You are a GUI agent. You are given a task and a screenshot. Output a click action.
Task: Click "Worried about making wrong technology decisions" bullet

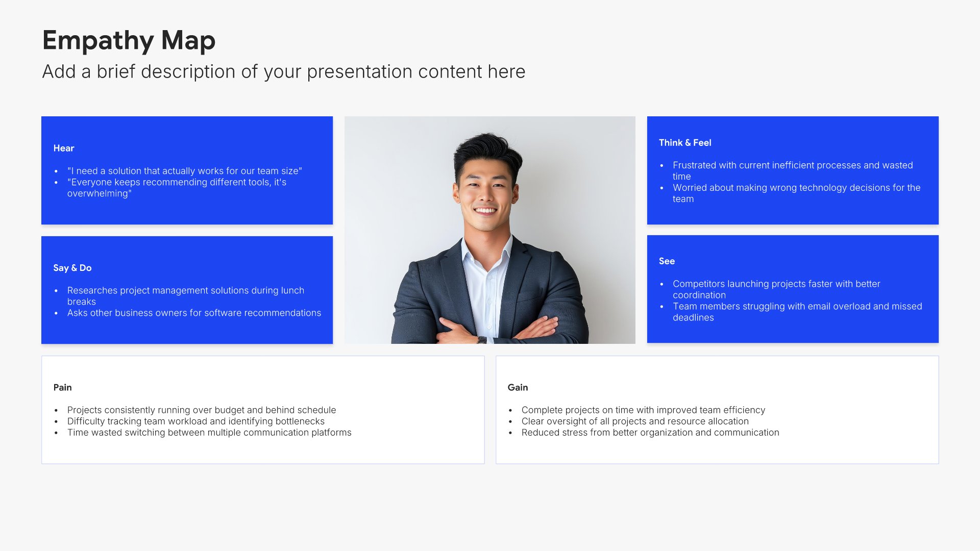coord(796,193)
